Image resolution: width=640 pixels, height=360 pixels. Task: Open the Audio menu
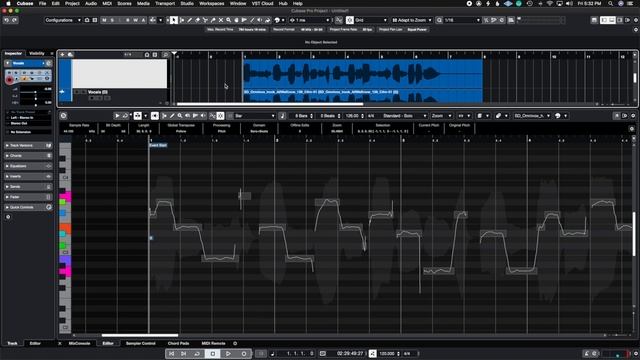[x=91, y=3]
